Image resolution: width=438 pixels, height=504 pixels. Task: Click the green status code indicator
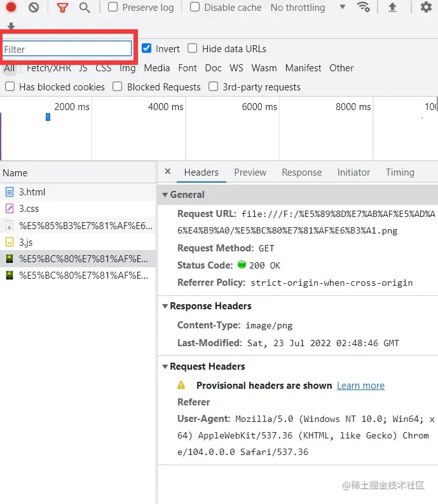coord(242,265)
